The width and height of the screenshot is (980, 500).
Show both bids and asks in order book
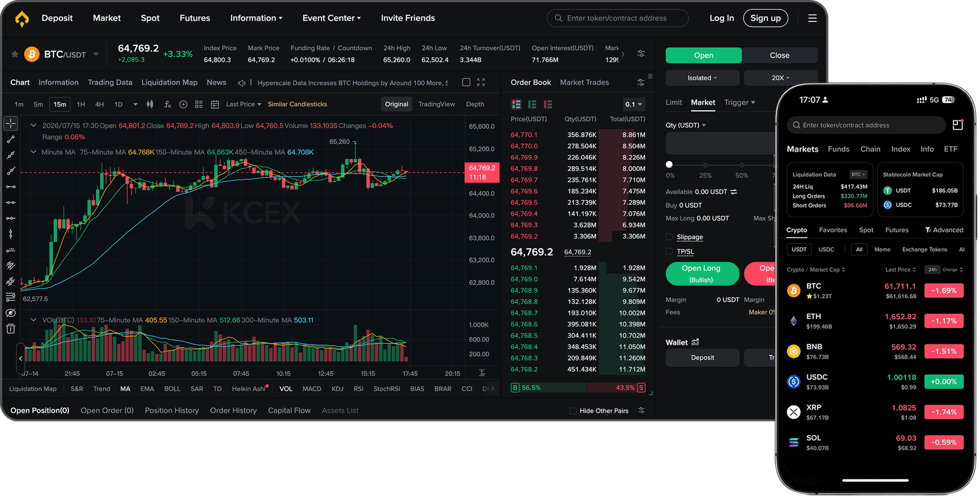point(516,104)
